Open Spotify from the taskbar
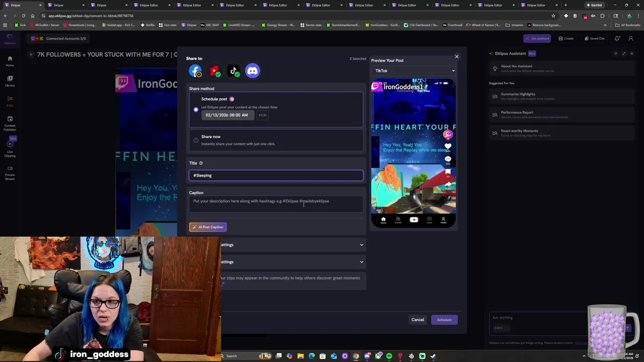 pyautogui.click(x=389, y=356)
